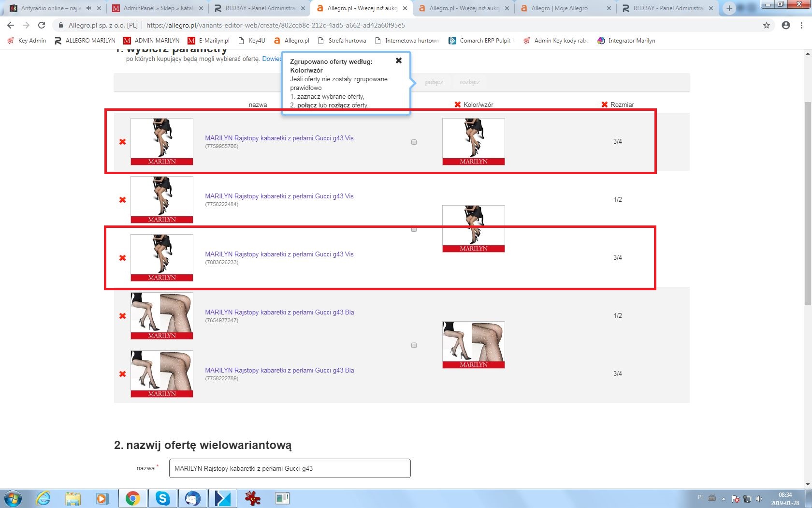Remove the Rozmiar parameter column

coord(604,105)
